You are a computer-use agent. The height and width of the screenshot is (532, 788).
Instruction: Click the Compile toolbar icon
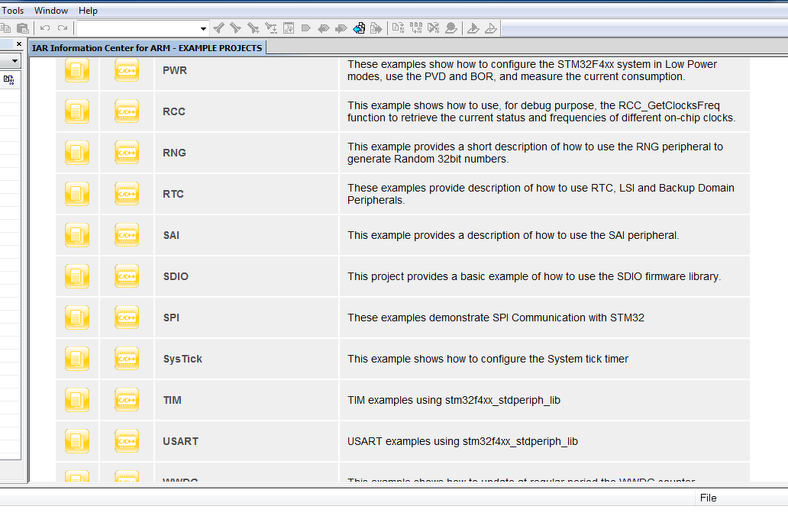pos(398,28)
